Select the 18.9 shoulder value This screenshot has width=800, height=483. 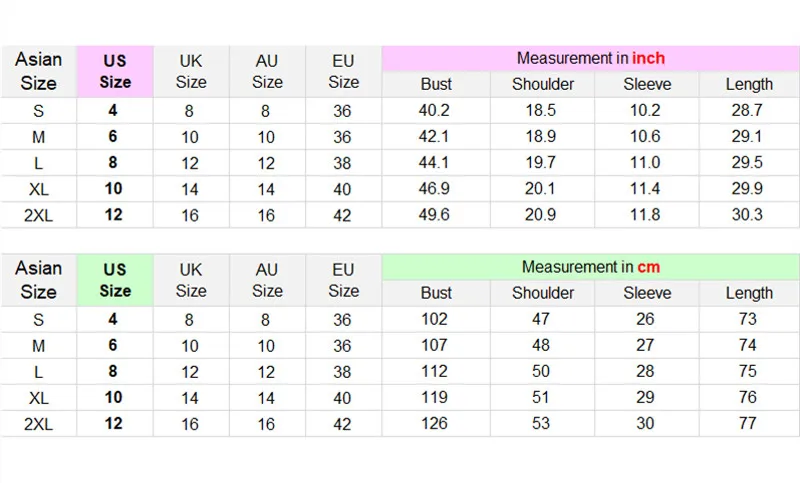tap(543, 137)
